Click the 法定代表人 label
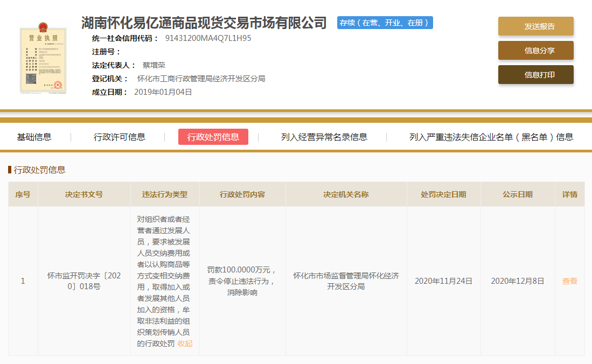 point(114,65)
